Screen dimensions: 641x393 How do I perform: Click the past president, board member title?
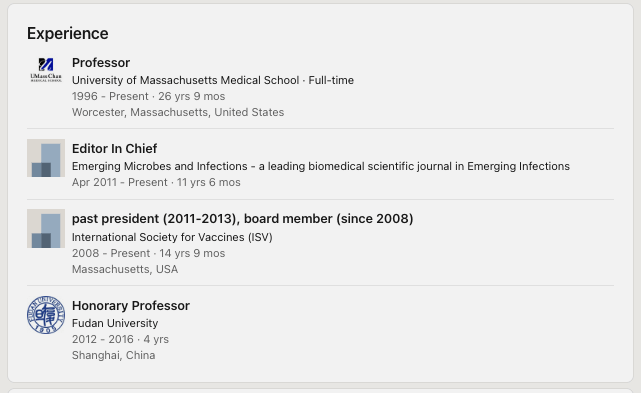242,219
